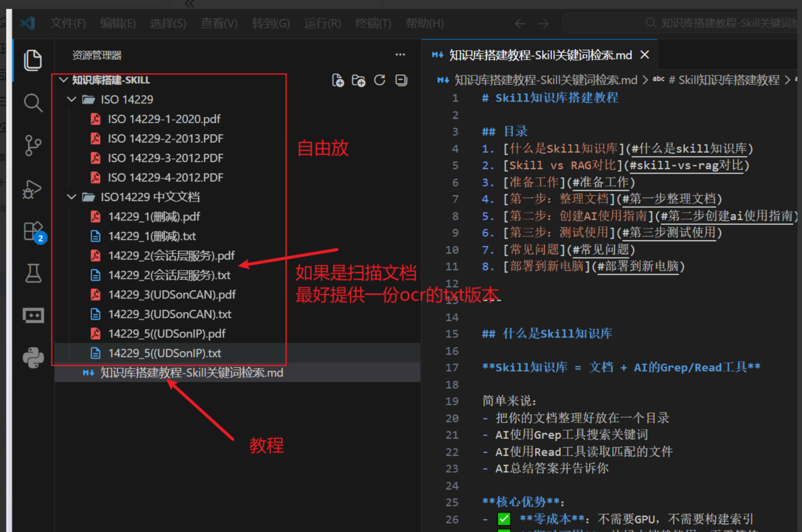Create a new folder in explorer
The image size is (802, 532).
tap(358, 80)
